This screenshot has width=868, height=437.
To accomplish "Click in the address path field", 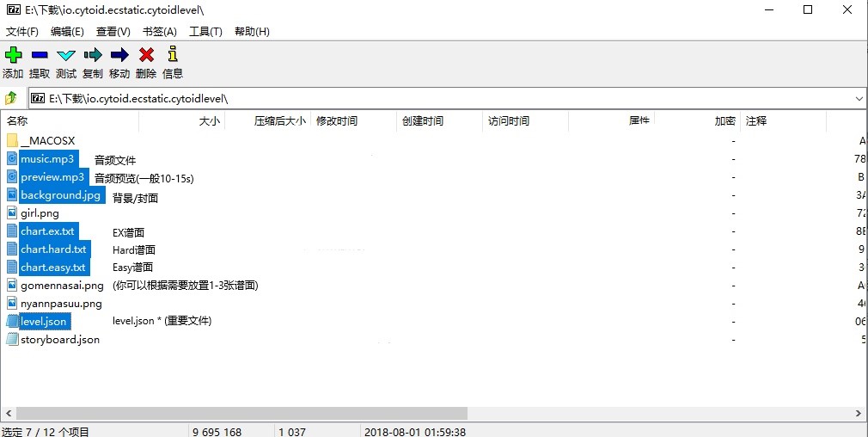I will click(x=430, y=99).
